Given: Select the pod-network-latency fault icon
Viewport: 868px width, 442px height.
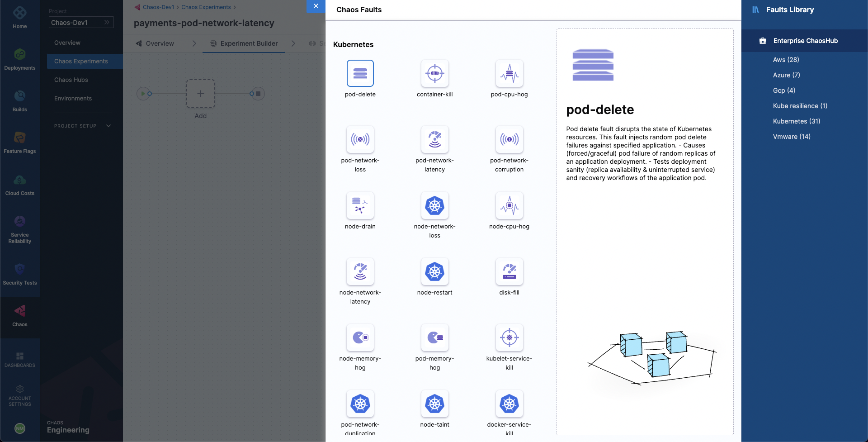Looking at the screenshot, I should pos(434,139).
